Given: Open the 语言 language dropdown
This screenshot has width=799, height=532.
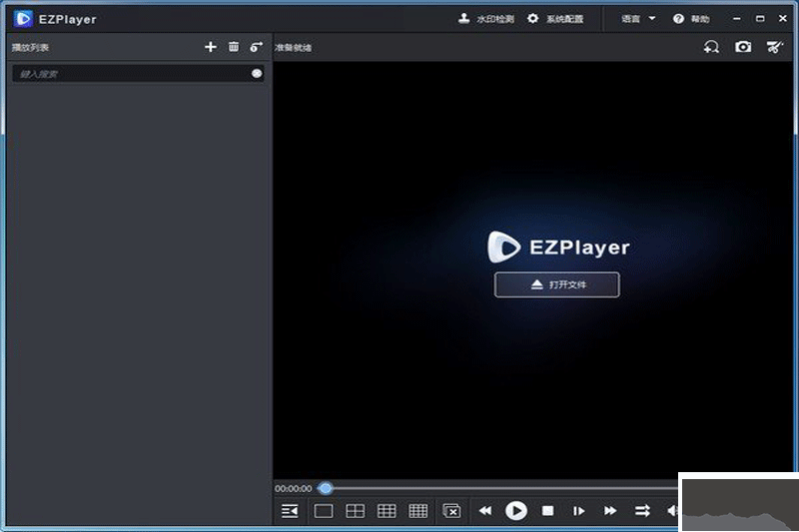Looking at the screenshot, I should coord(639,19).
